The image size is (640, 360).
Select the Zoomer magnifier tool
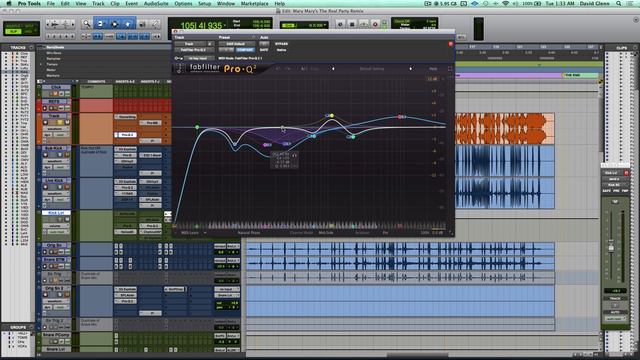coord(86,24)
